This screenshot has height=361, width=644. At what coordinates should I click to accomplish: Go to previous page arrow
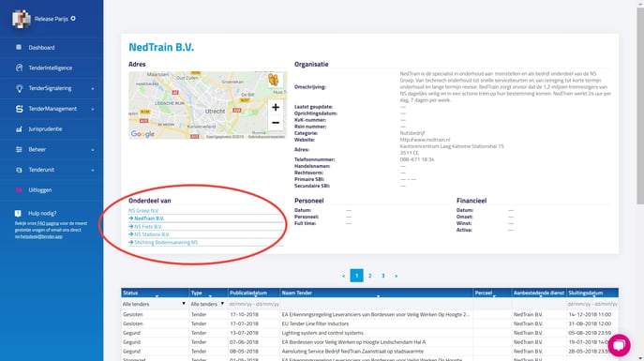(x=343, y=276)
